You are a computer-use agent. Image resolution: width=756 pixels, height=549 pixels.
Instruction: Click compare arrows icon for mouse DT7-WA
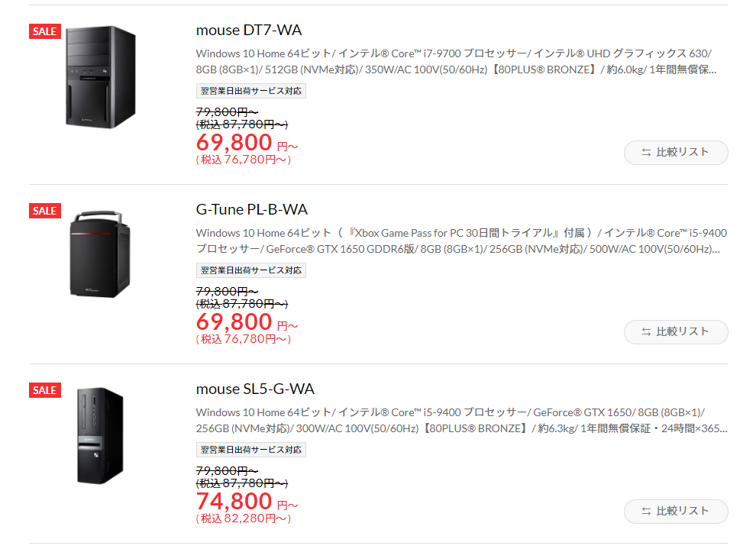(x=646, y=152)
